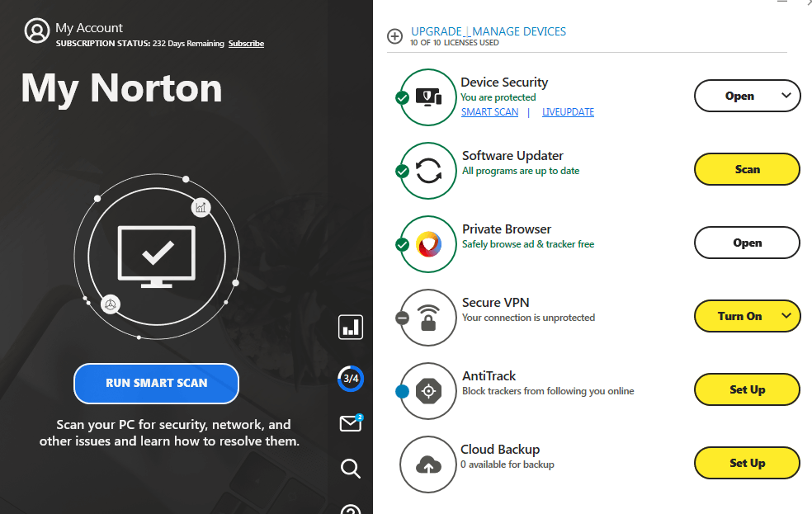Click the Private Browser title

pyautogui.click(x=507, y=229)
